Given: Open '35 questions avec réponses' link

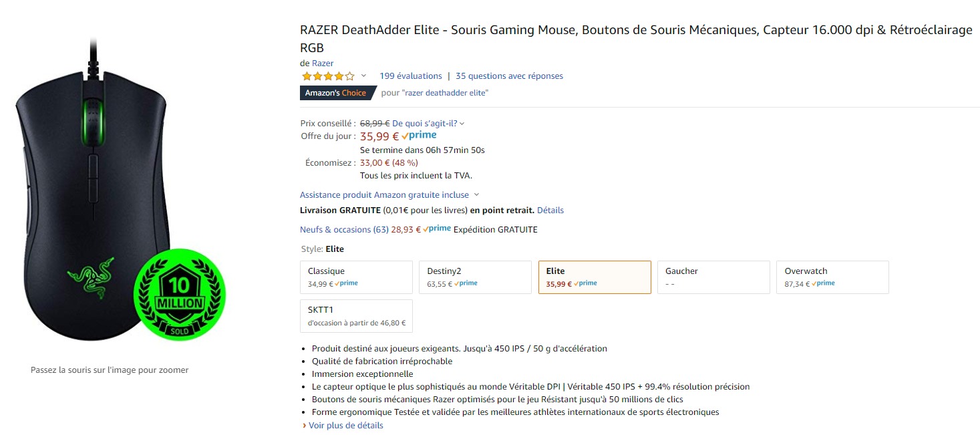Looking at the screenshot, I should (509, 76).
